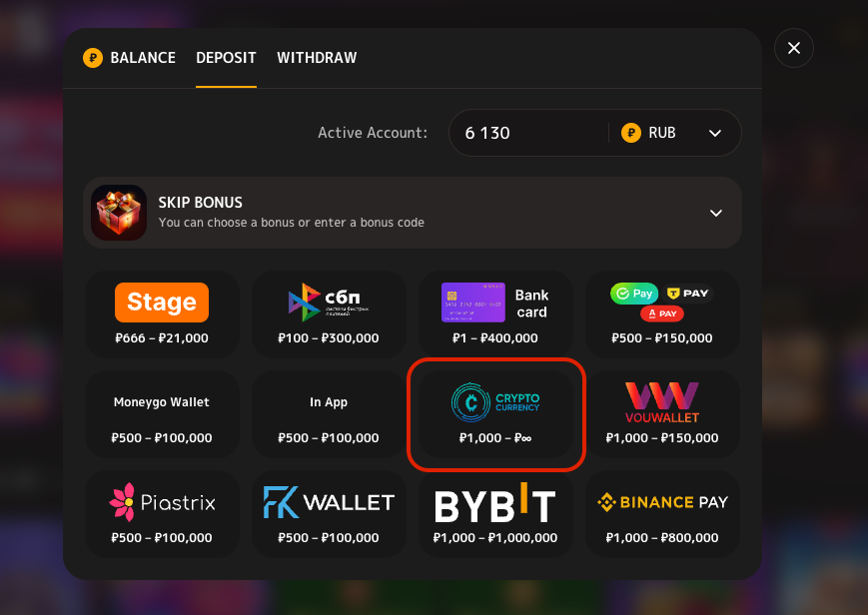Select the green SberPay icon

[634, 294]
